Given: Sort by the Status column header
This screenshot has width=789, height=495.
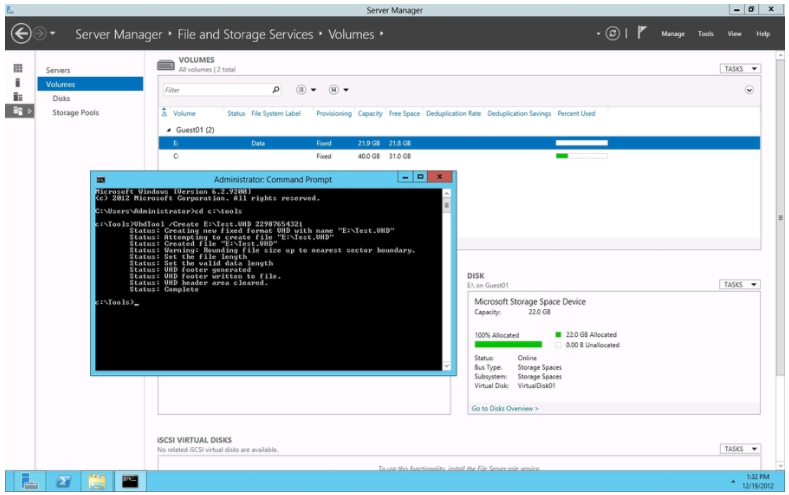Looking at the screenshot, I should click(235, 114).
